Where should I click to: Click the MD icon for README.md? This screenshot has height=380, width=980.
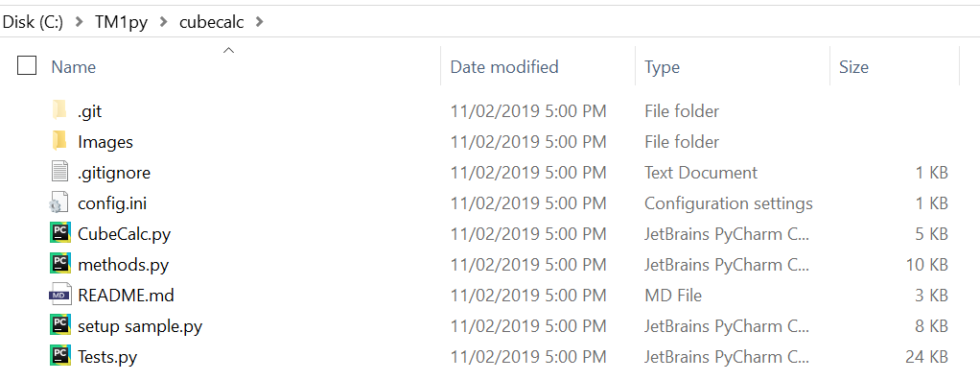[x=60, y=295]
